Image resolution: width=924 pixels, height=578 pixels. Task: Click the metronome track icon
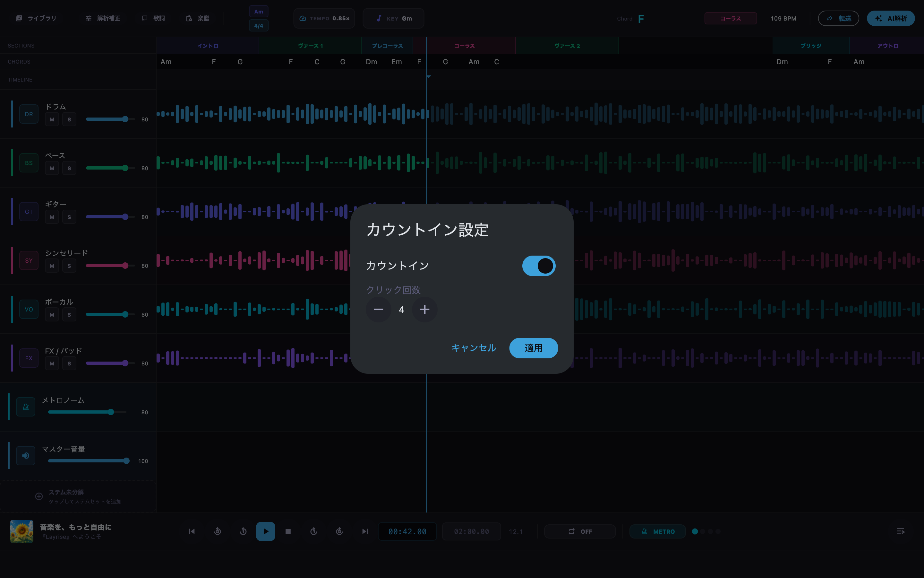pyautogui.click(x=26, y=407)
